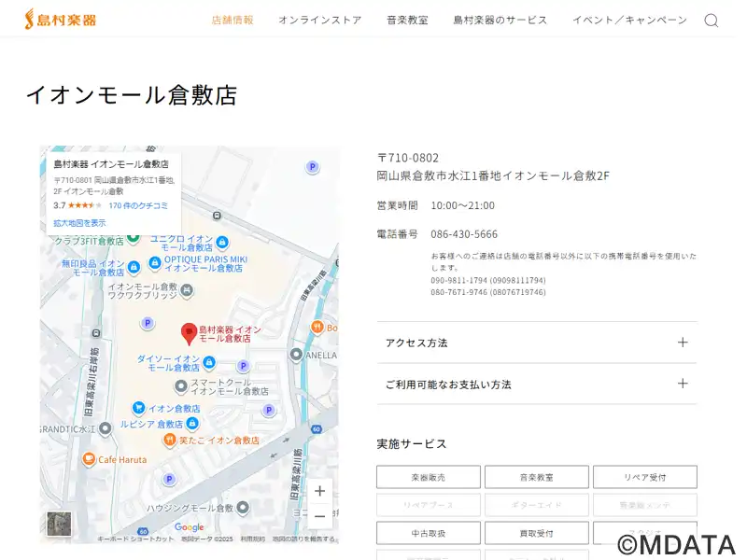Click the OPTIQUE PARIS MIKI map pin
This screenshot has height=560, width=747.
pos(154,263)
